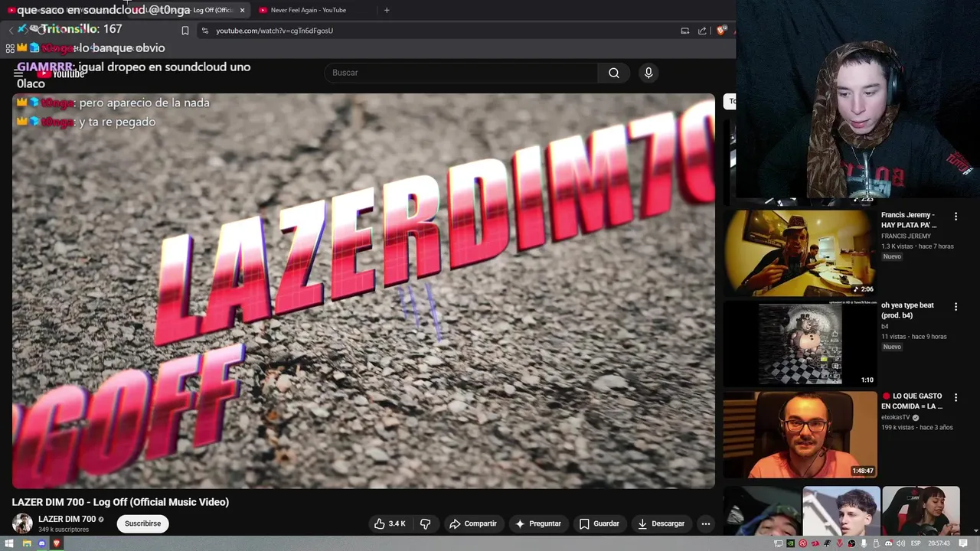Viewport: 980px width, 551px height.
Task: Click the oh yea type beat title
Action: pyautogui.click(x=907, y=310)
